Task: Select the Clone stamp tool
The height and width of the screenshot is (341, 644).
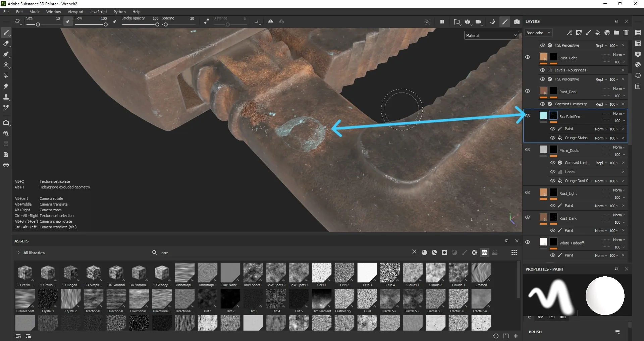Action: coord(6,97)
